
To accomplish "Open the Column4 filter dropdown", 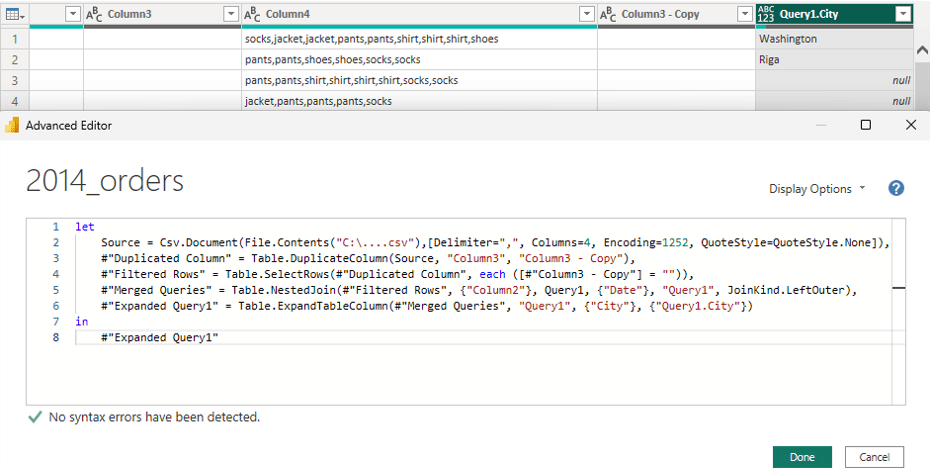I will pyautogui.click(x=587, y=14).
